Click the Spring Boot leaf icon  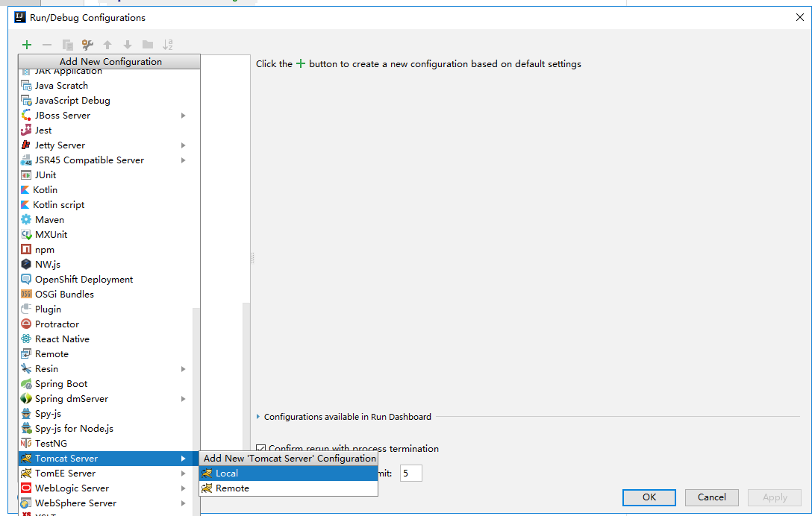click(26, 384)
